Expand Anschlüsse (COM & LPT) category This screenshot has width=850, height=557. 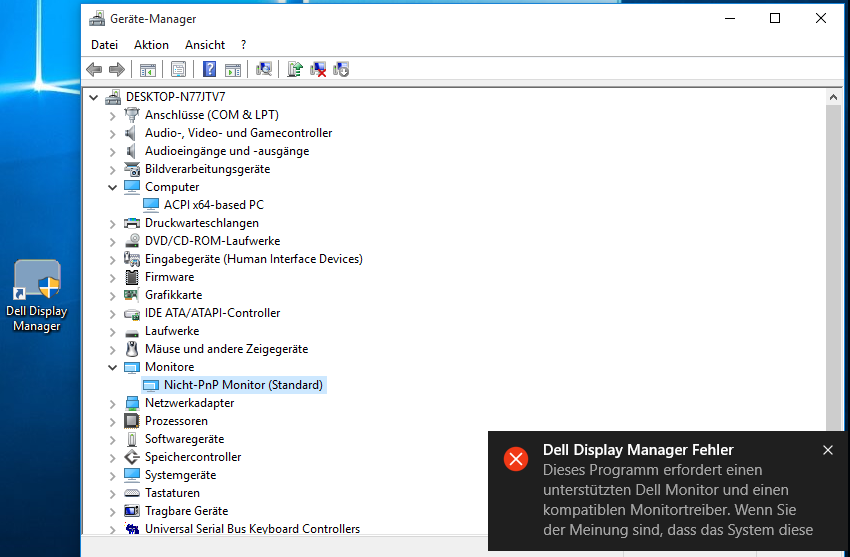[x=112, y=115]
